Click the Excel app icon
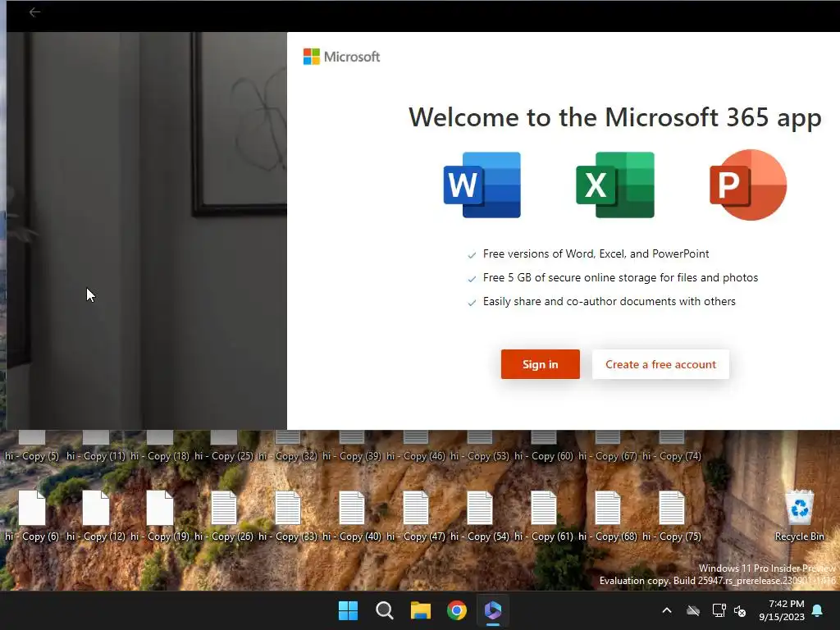Viewport: 840px width, 630px height. coord(615,185)
